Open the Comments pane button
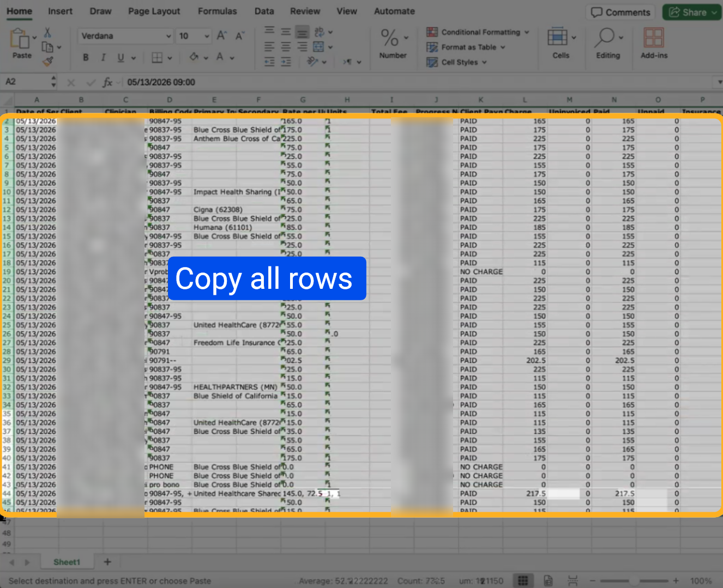723x588 pixels. pyautogui.click(x=621, y=12)
